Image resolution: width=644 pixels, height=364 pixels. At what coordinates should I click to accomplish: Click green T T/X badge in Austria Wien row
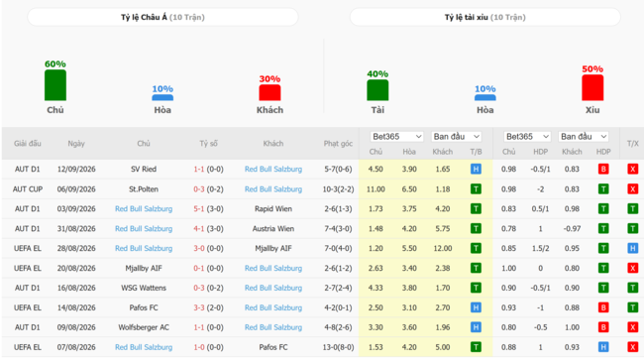(x=633, y=229)
